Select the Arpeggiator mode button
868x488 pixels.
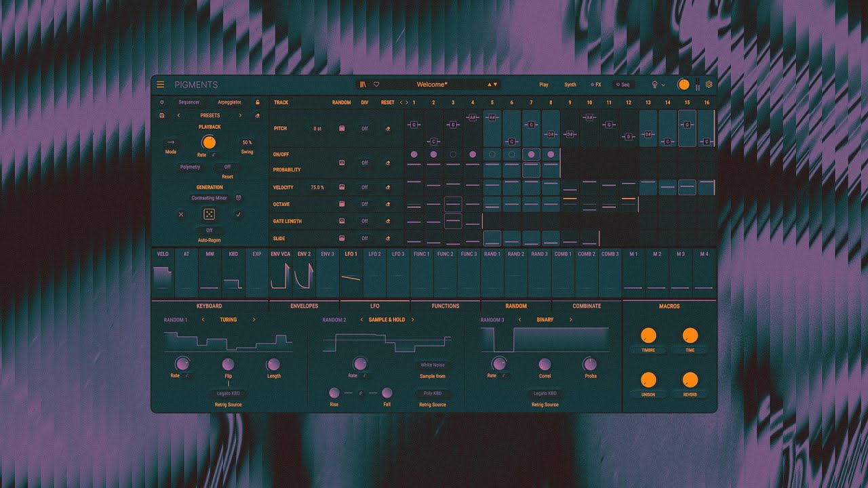229,102
